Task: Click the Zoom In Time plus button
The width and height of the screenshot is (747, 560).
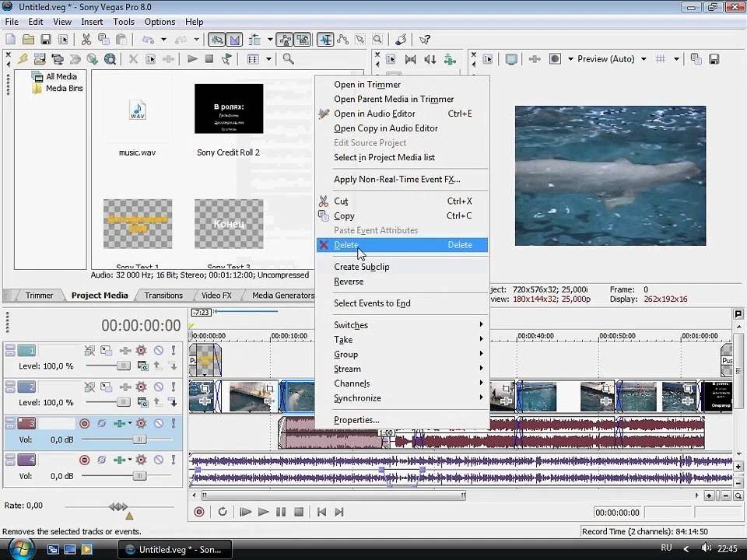Action: (709, 495)
